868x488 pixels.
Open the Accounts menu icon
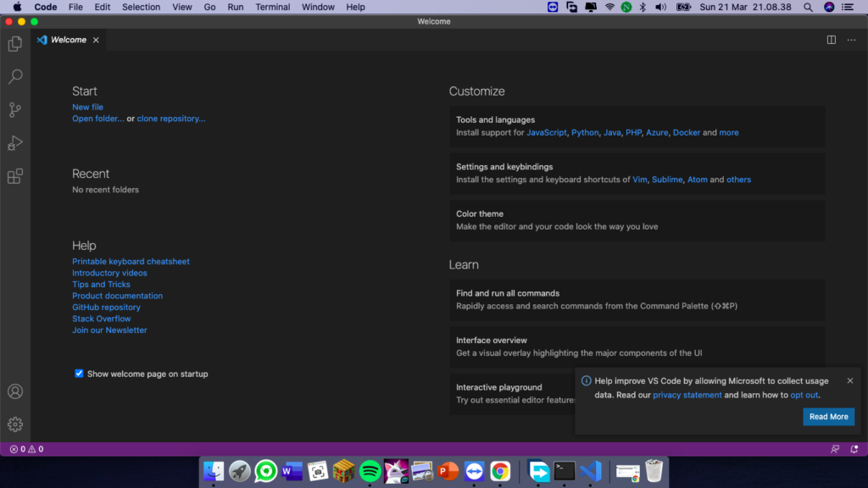click(15, 391)
